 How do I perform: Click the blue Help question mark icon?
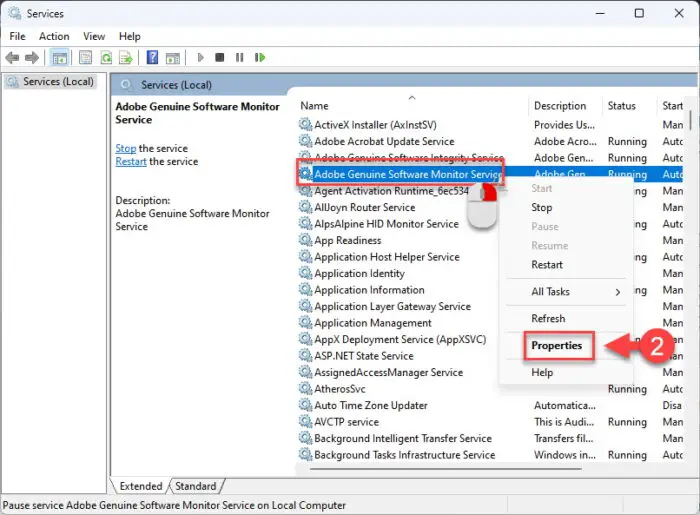tap(153, 58)
